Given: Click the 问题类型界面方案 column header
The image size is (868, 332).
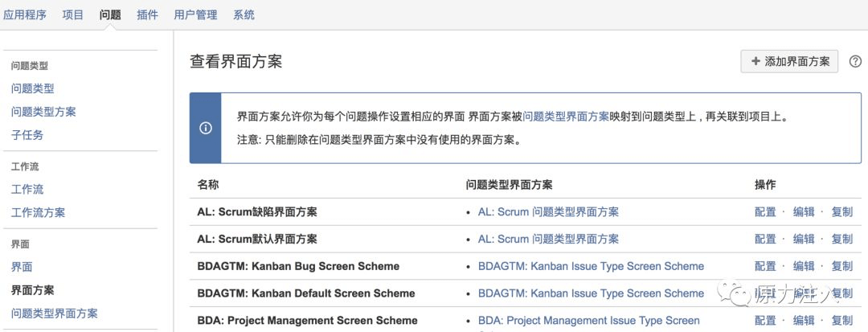Looking at the screenshot, I should (x=510, y=185).
